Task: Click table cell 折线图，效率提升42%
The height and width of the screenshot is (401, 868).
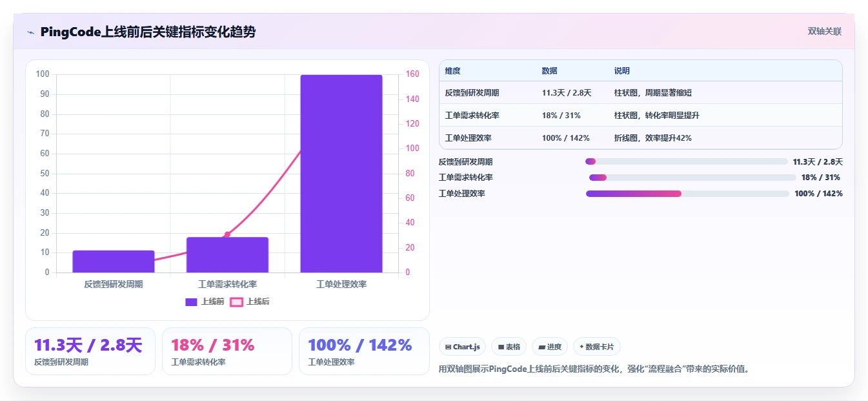Action: click(x=653, y=138)
